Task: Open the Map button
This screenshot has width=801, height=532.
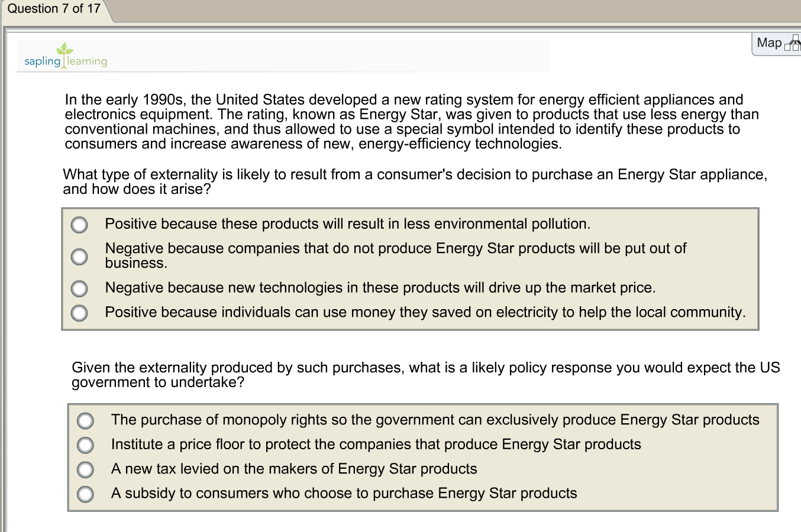Action: tap(769, 43)
